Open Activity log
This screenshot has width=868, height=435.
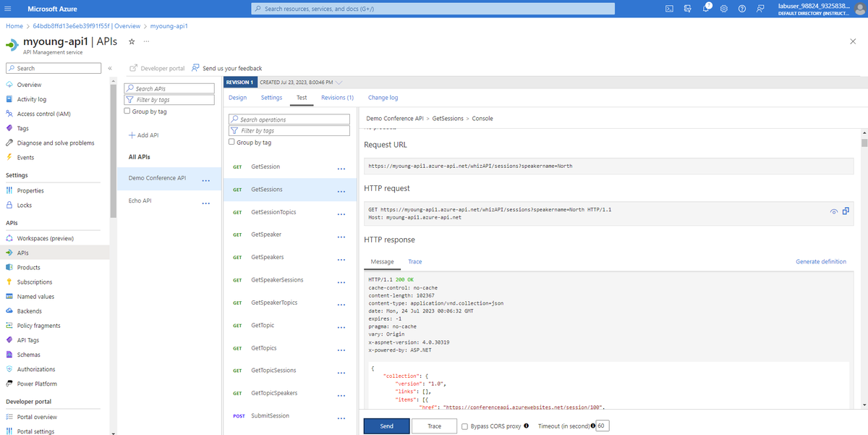point(31,99)
